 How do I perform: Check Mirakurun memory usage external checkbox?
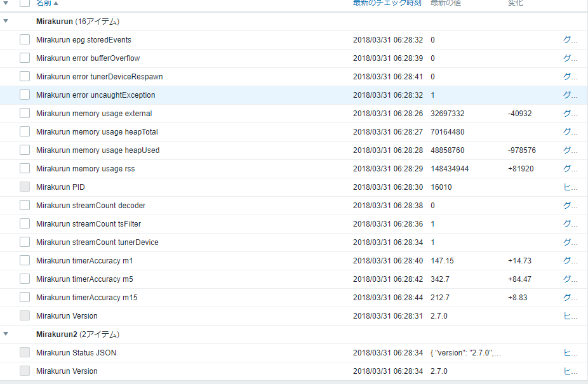[25, 113]
